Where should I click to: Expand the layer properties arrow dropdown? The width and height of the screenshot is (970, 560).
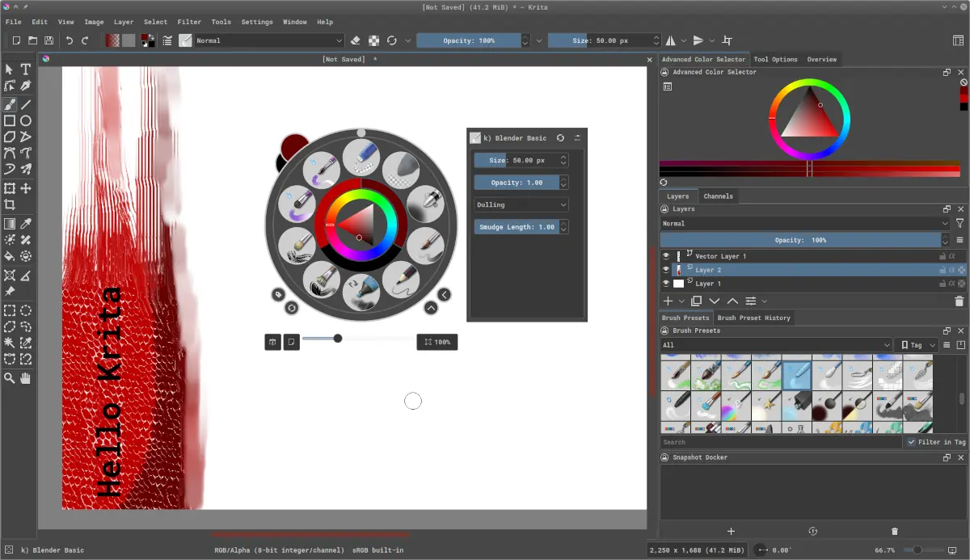tap(764, 301)
